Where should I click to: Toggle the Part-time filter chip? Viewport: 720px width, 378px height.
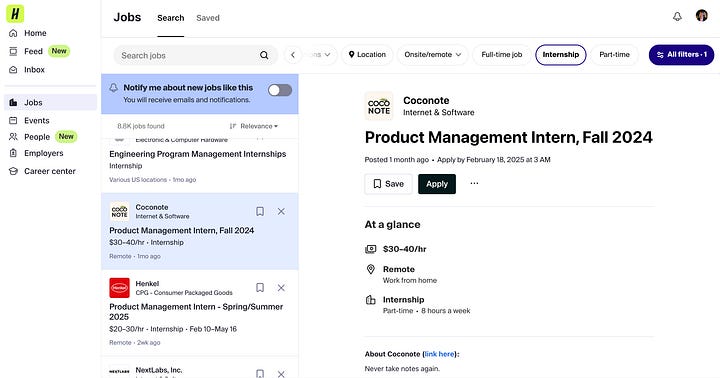pyautogui.click(x=614, y=55)
